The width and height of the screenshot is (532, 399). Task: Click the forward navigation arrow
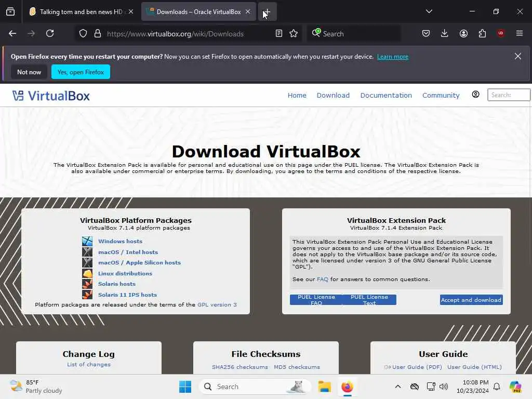[x=31, y=34]
